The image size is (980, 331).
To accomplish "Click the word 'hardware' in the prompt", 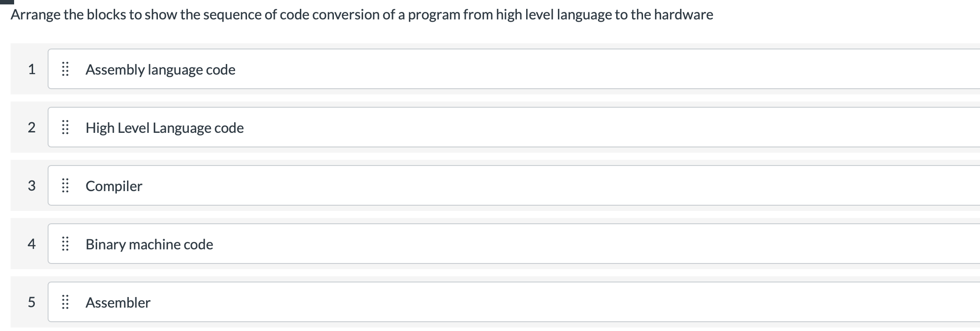I will click(683, 15).
